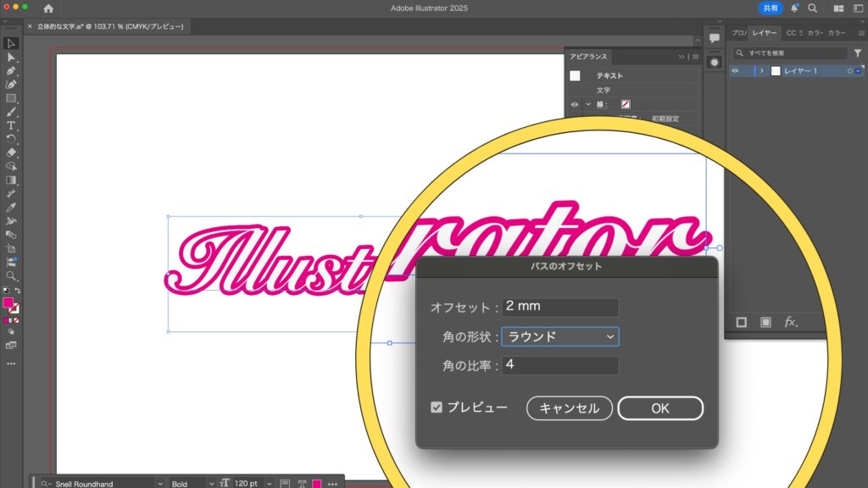Screen dimensions: 868x488
Task: Click the layer filter funnel icon
Action: [x=857, y=53]
